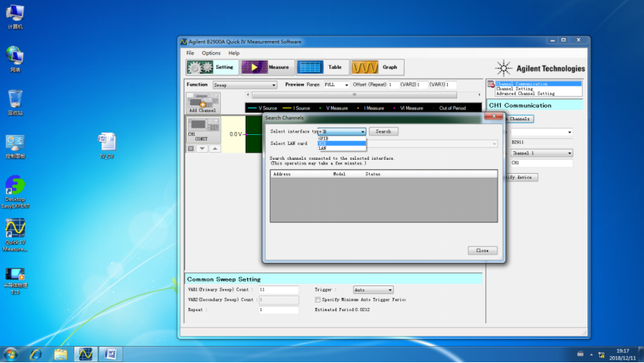Open the Channel 1 dropdown in CH1 Communication
644x363 pixels.
[542, 153]
